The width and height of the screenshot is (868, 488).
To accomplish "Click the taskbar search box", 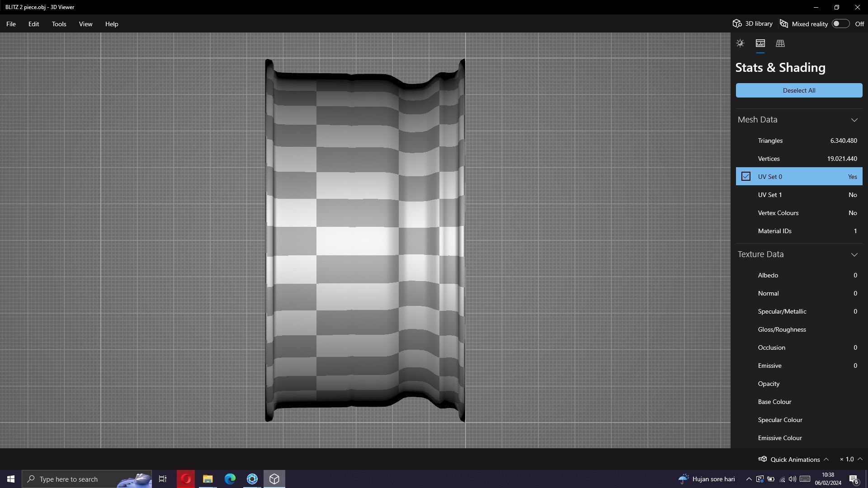I will point(87,479).
